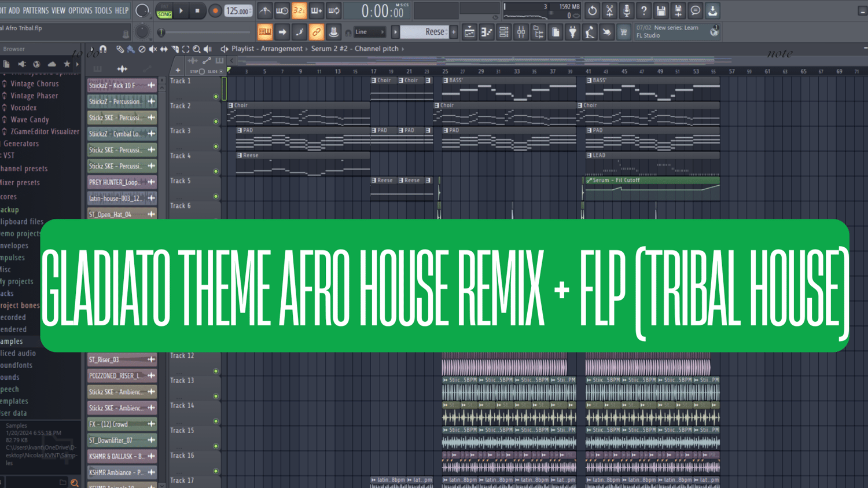
Task: Select the playlist paint brush tool
Action: tap(131, 49)
